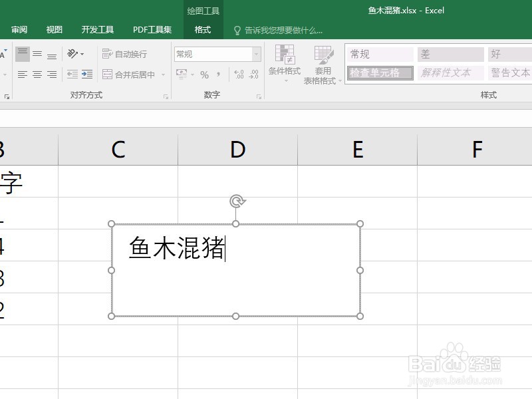Click align text right icon
The width and height of the screenshot is (532, 399).
[x=52, y=74]
